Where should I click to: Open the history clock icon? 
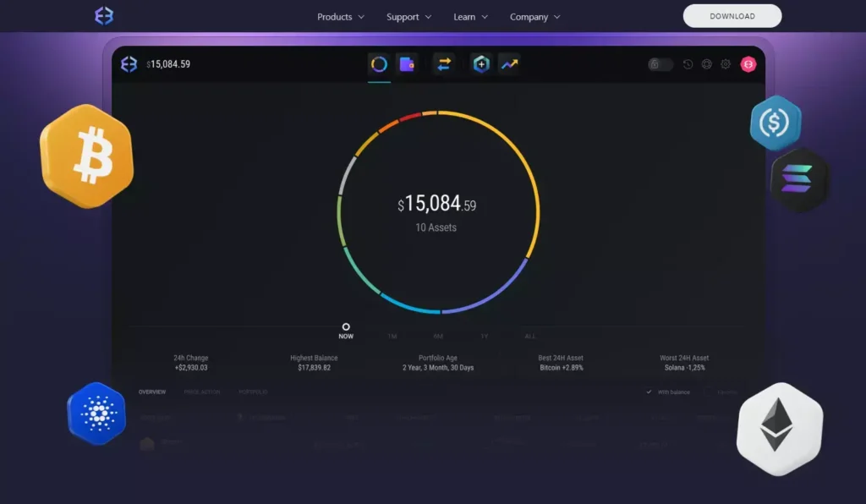point(688,64)
